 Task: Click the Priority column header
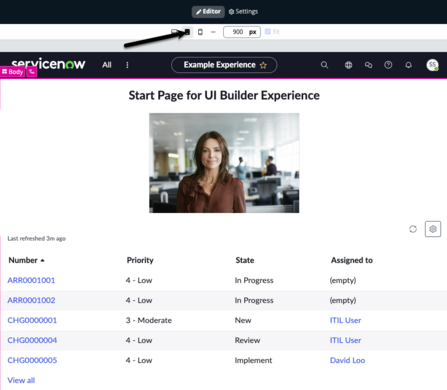click(140, 260)
